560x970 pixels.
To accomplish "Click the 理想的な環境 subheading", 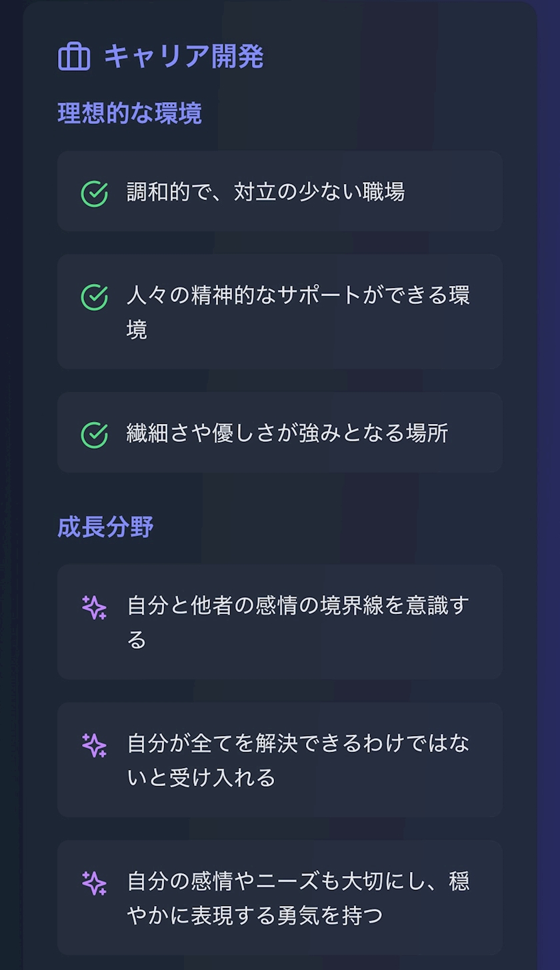I will pos(129,113).
